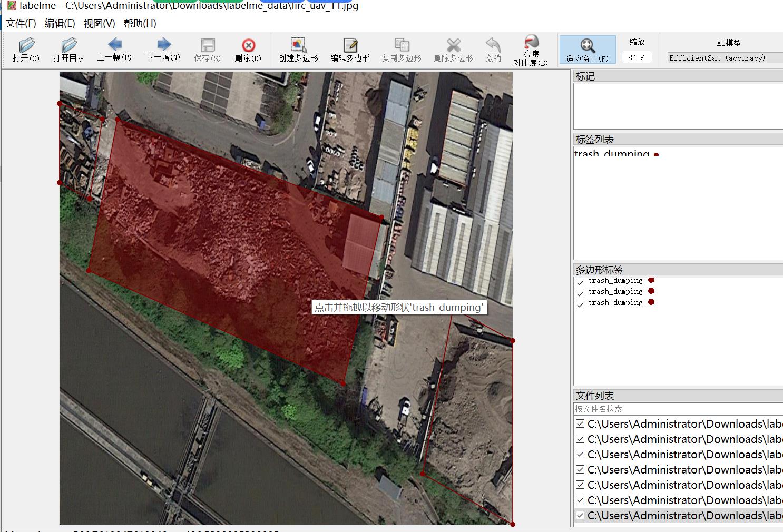Open Brightness Contrast (亮度对比度) adjustment
783x532 pixels.
(531, 50)
